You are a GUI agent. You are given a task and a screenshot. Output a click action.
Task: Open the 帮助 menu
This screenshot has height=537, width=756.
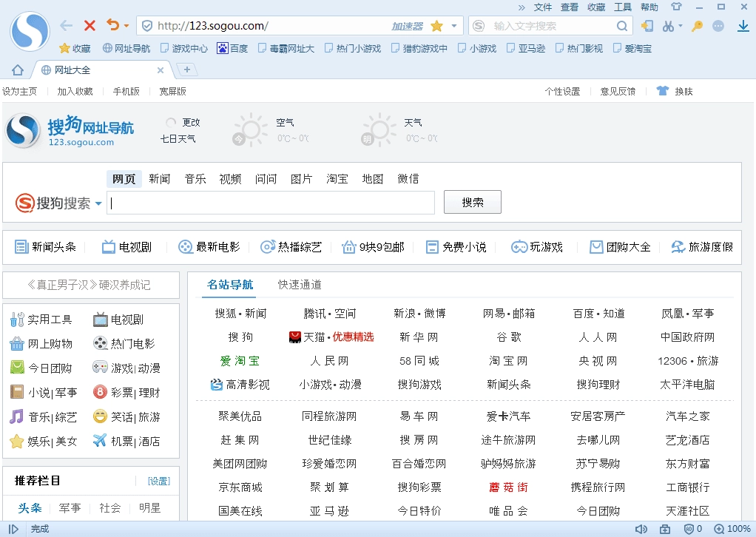click(649, 7)
